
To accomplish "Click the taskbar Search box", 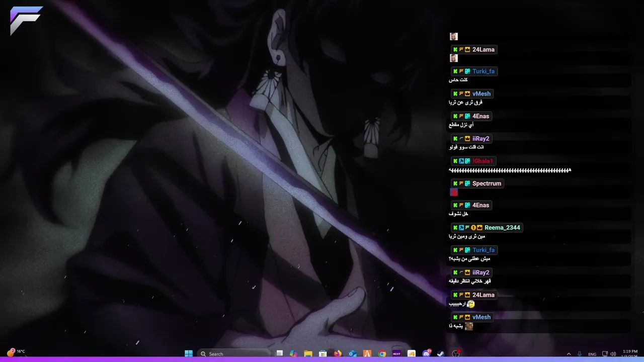I will 234,353.
